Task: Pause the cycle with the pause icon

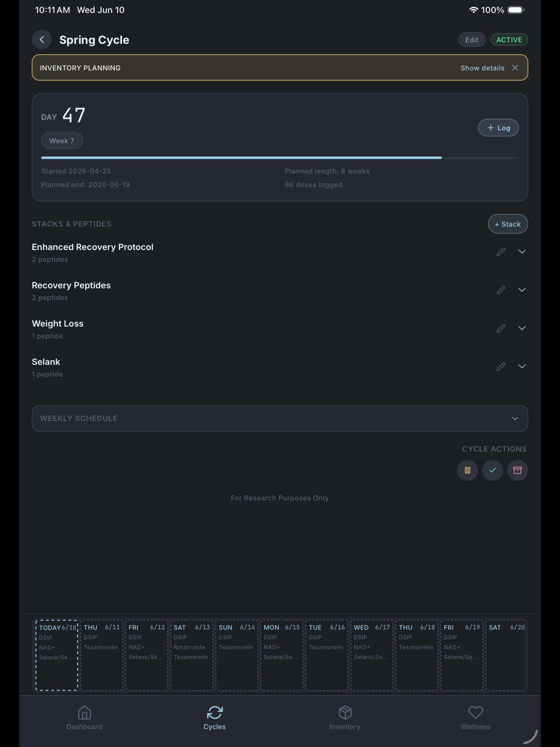Action: 467,470
